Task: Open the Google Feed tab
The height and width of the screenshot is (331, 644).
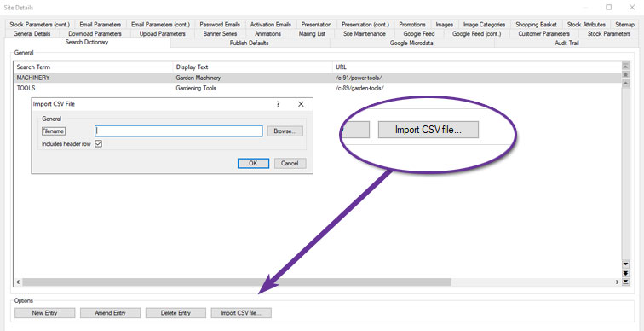Action: click(419, 34)
